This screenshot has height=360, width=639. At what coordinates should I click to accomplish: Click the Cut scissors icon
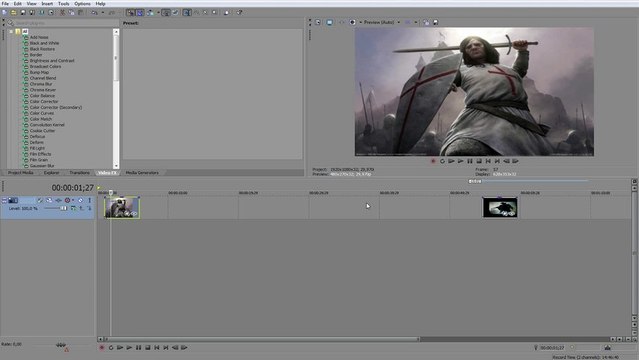point(62,13)
